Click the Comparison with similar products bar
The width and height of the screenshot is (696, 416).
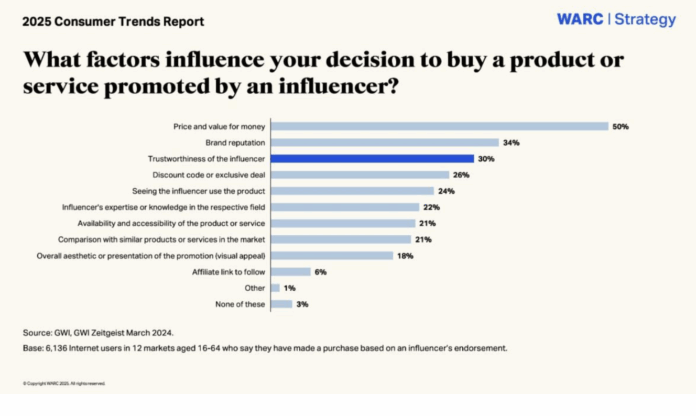[x=341, y=239]
